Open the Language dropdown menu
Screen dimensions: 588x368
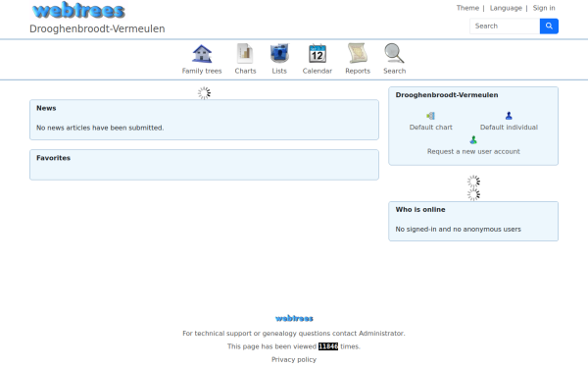point(506,8)
